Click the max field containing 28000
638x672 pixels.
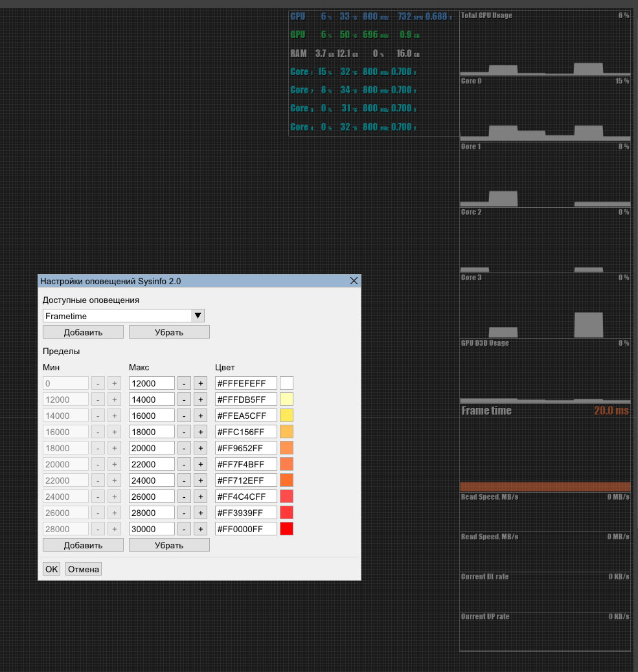coord(152,513)
